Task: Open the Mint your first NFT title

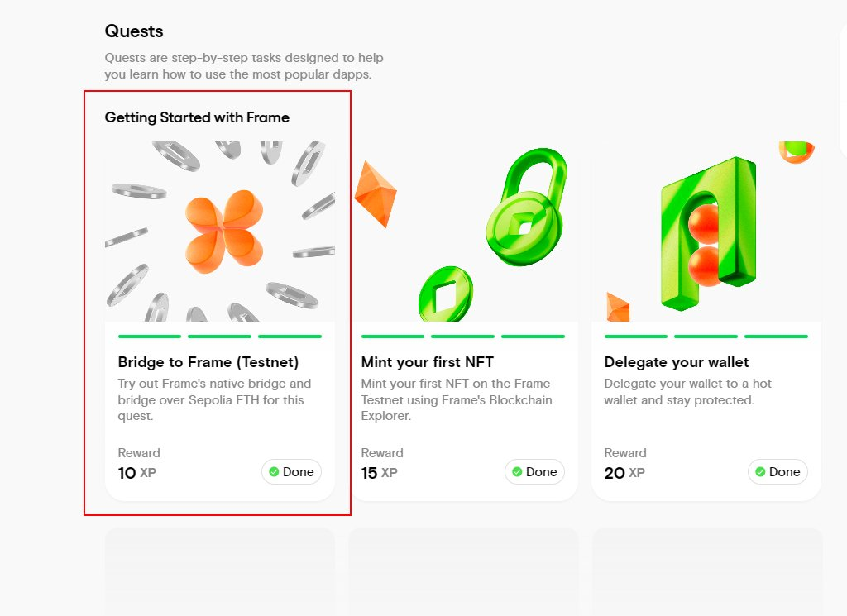Action: point(428,362)
